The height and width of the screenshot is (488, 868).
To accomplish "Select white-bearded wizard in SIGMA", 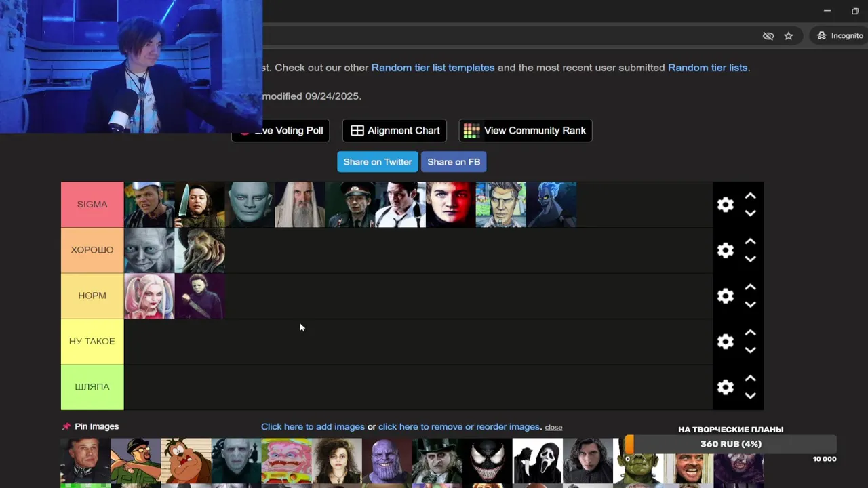I will coord(300,205).
